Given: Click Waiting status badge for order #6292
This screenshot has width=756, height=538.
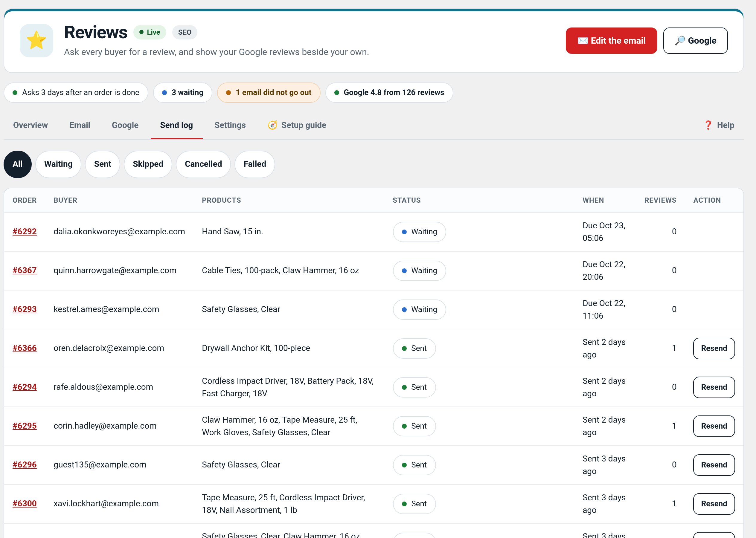Looking at the screenshot, I should tap(419, 232).
